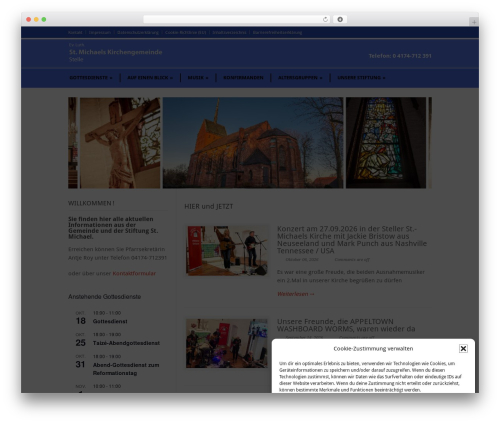Close the Cookie-Zustimmung dialog with the X
Screen dimensions: 500x423
(463, 348)
